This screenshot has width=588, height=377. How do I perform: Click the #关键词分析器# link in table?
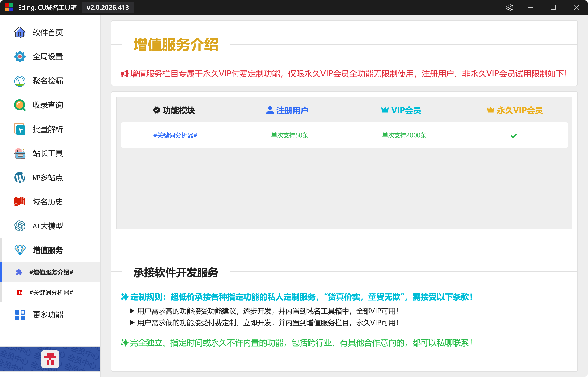click(175, 135)
